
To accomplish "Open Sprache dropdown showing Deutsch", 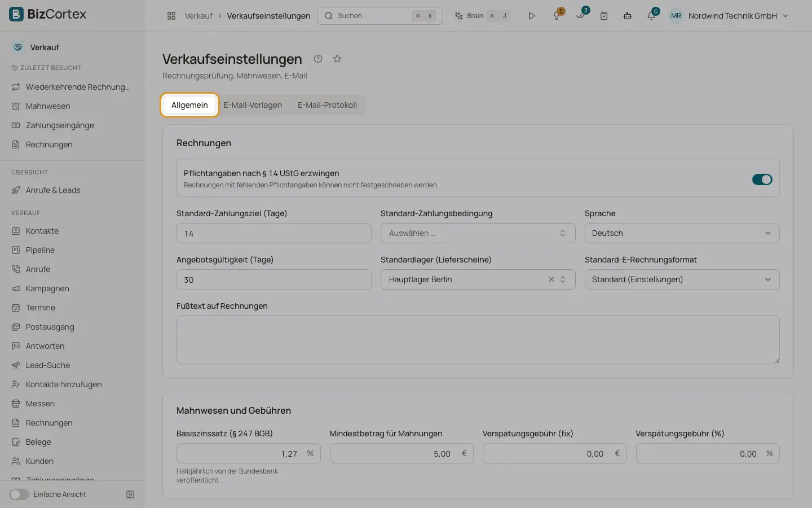I will (x=682, y=233).
